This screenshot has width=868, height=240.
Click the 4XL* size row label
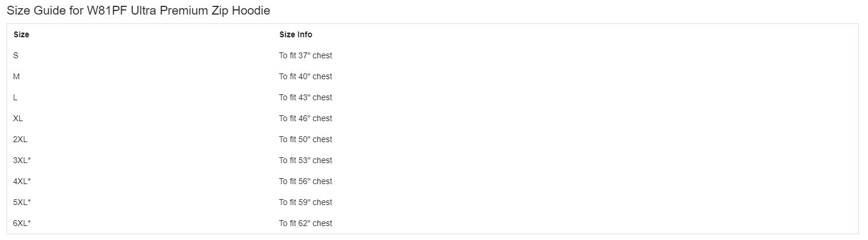point(22,181)
